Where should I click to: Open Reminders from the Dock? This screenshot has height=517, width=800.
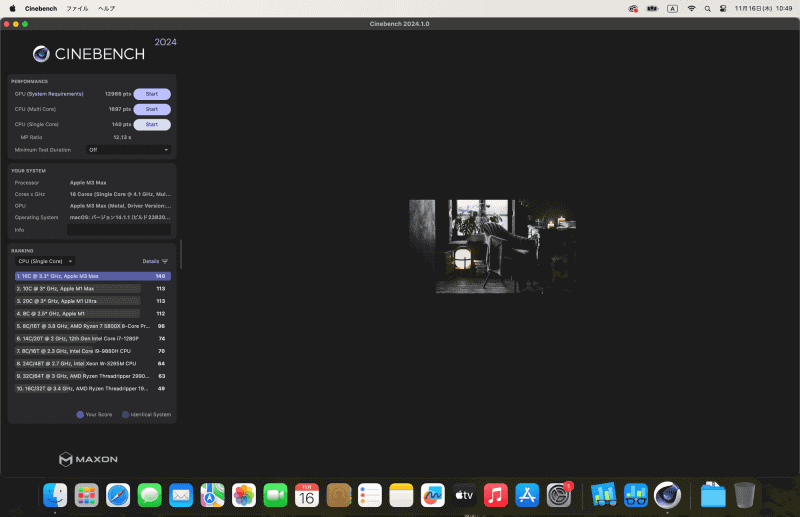370,495
